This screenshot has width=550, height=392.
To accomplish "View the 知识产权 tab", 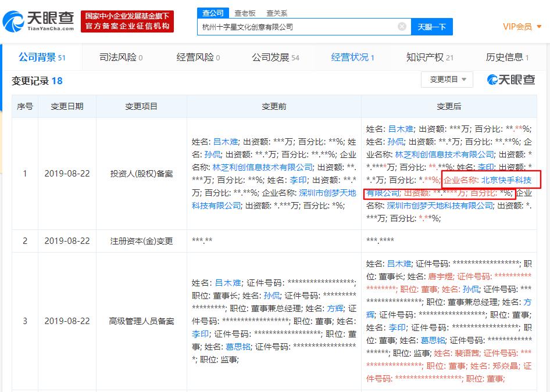I will click(x=430, y=57).
